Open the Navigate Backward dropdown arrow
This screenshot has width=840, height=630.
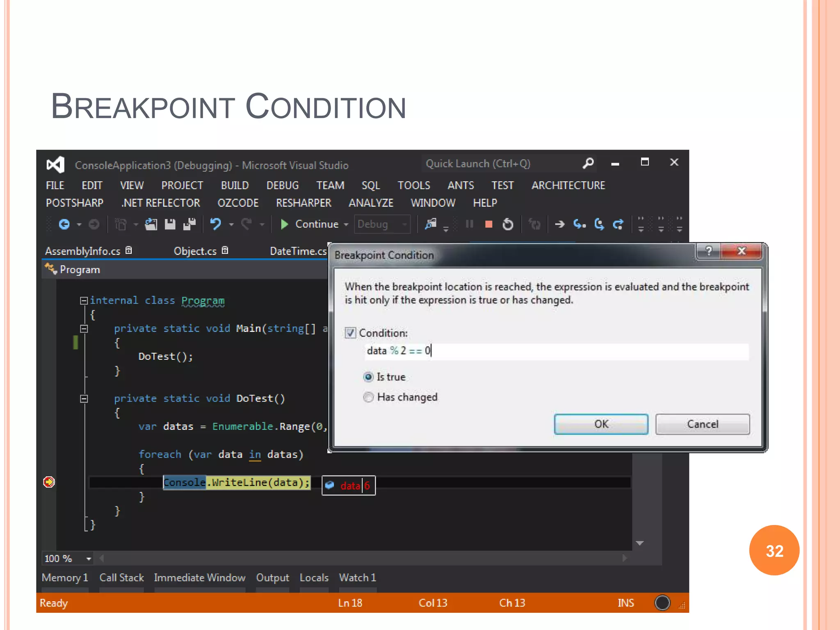pyautogui.click(x=79, y=225)
